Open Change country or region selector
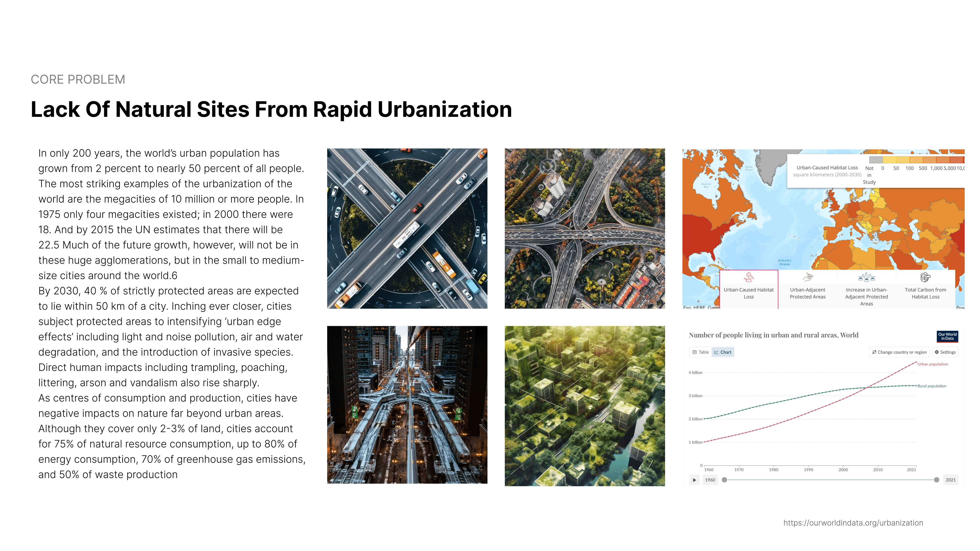Screen dimensions: 980x551 [x=899, y=352]
